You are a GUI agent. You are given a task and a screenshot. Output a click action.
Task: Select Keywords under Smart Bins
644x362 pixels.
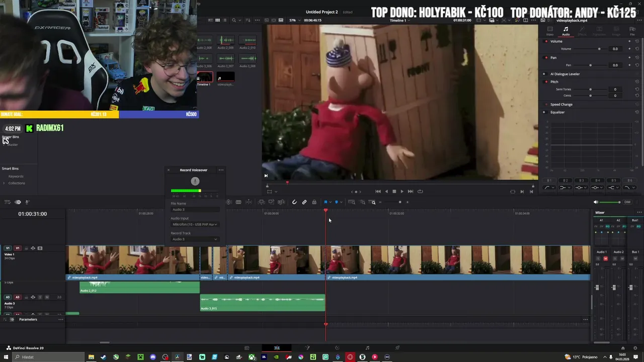(x=16, y=176)
